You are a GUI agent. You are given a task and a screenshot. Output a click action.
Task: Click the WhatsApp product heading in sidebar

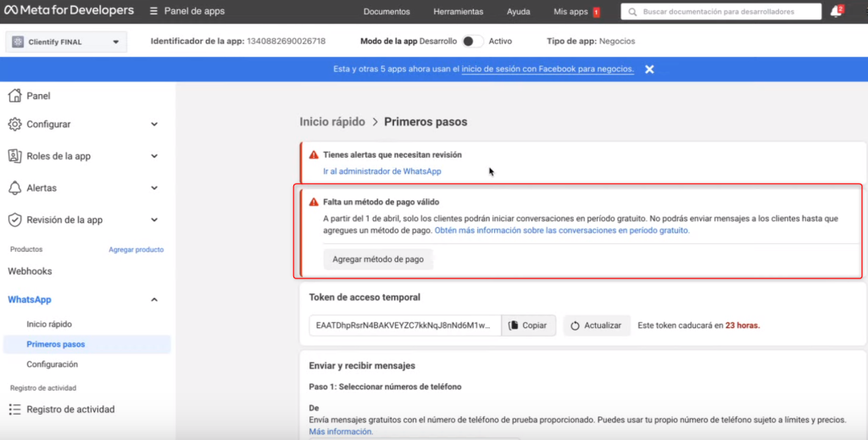[30, 299]
